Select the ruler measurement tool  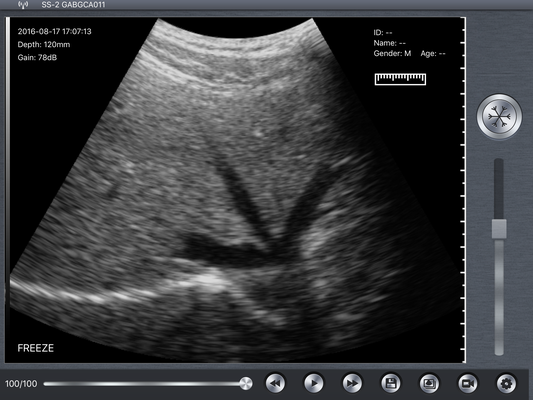(400, 79)
